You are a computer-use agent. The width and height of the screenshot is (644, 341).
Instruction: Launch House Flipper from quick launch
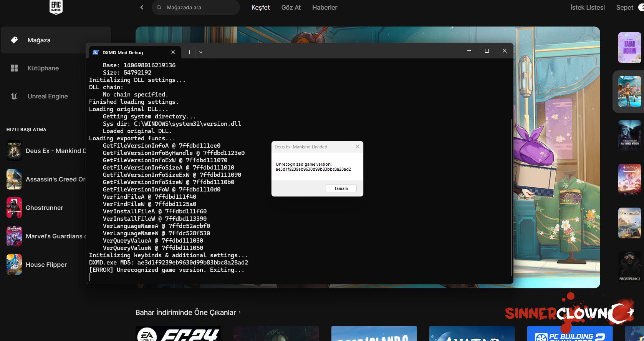46,264
